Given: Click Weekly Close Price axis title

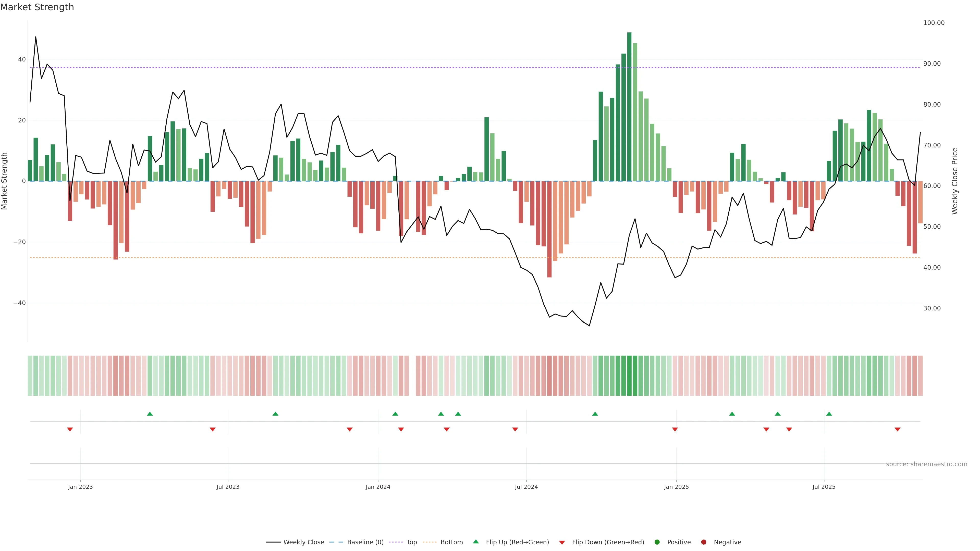Looking at the screenshot, I should [955, 181].
